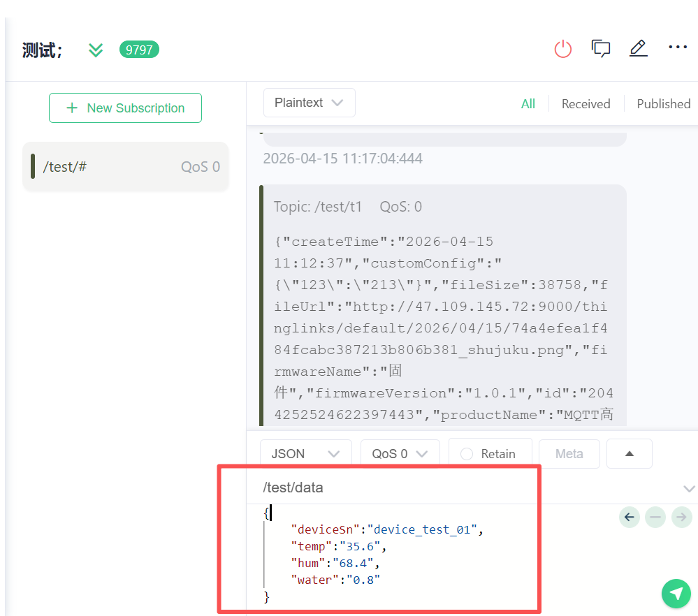Open the three-dot more options menu
The image size is (698, 616).
coord(678,47)
